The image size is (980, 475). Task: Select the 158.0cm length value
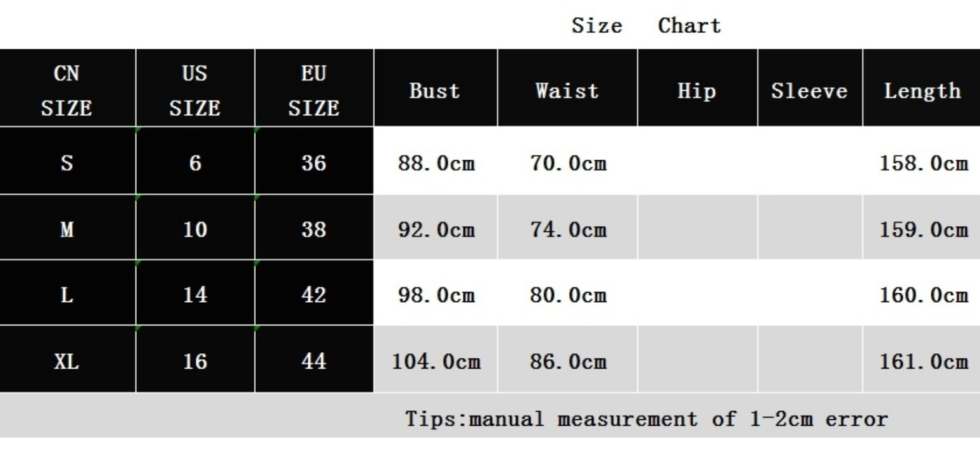[x=924, y=163]
